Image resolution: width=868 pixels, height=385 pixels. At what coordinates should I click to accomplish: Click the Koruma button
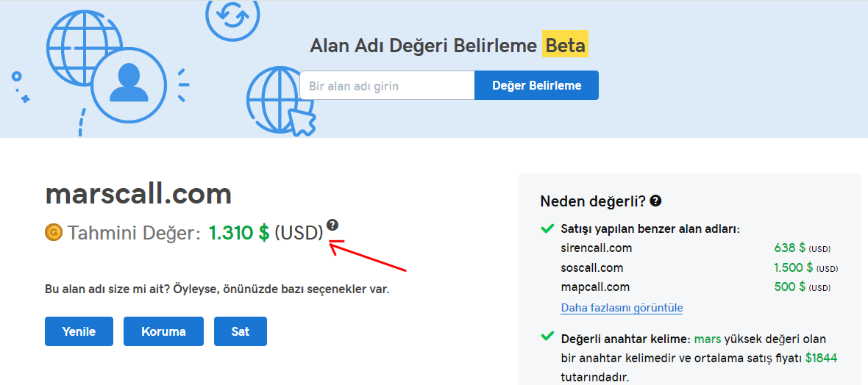[163, 331]
